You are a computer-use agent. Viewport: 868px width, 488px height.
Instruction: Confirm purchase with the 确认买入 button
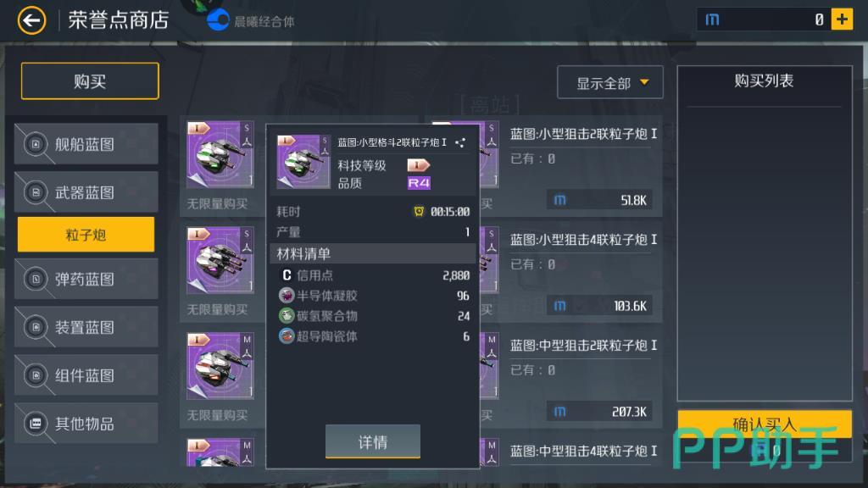[765, 424]
